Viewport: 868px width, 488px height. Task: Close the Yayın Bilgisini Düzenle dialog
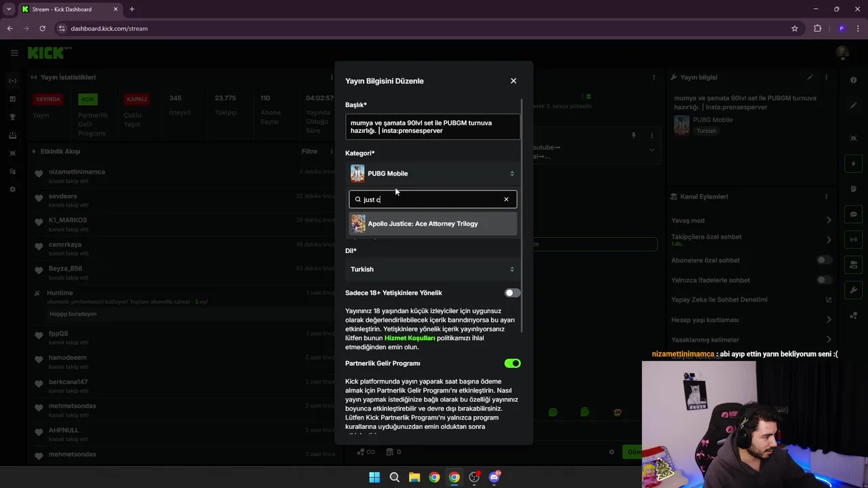point(513,81)
